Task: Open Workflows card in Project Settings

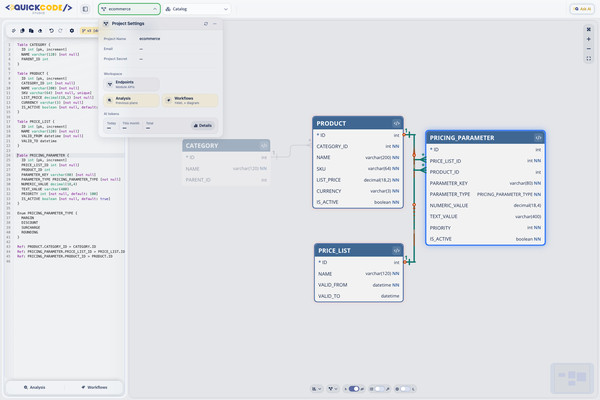Action: [190, 100]
